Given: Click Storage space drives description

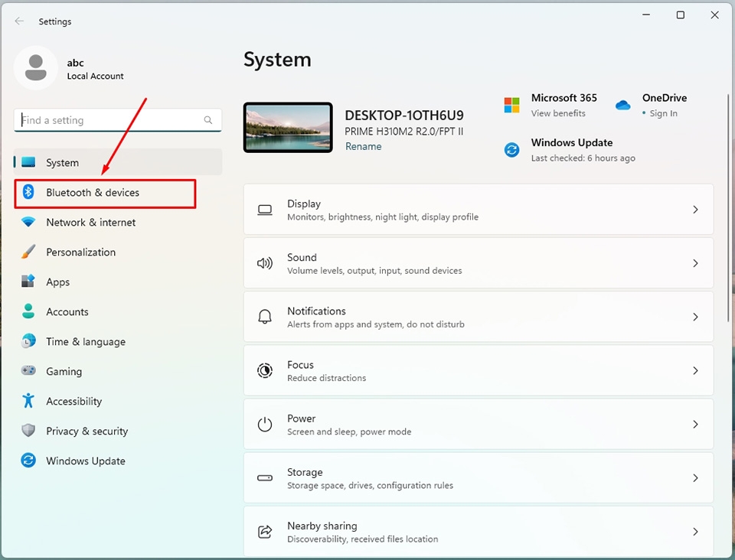Looking at the screenshot, I should point(371,486).
